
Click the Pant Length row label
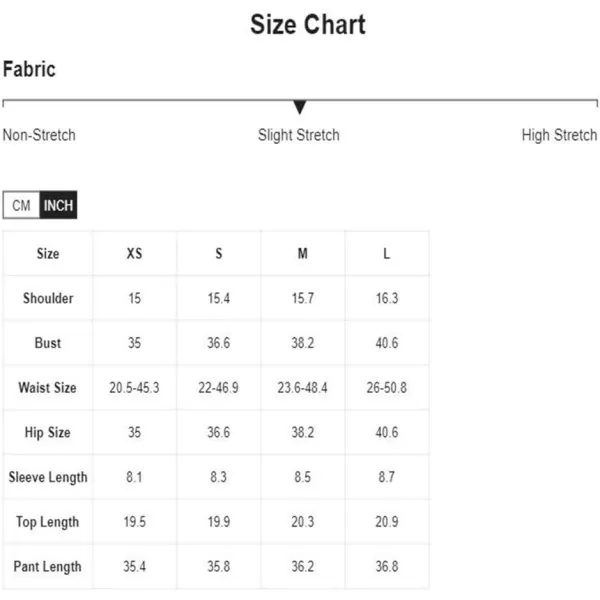click(x=47, y=567)
